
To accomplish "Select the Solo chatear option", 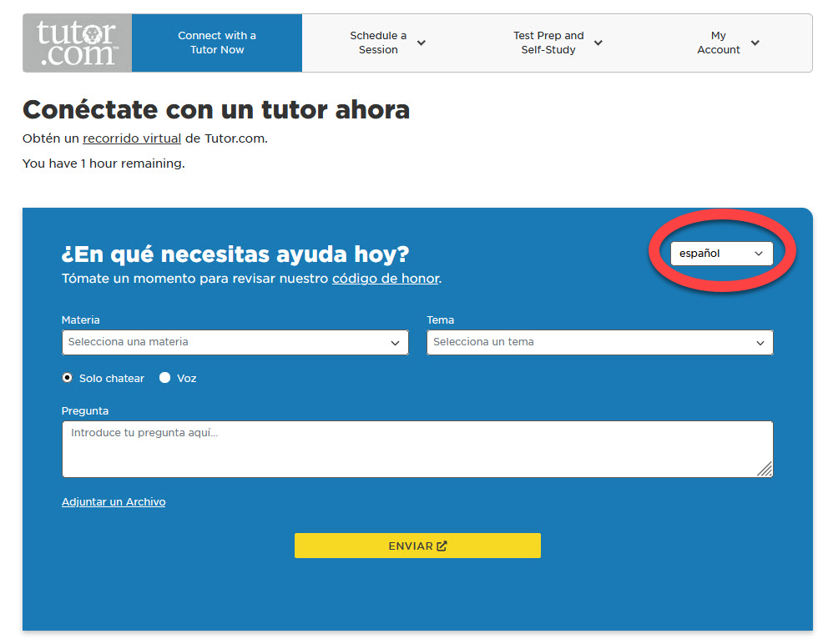I will pyautogui.click(x=67, y=377).
